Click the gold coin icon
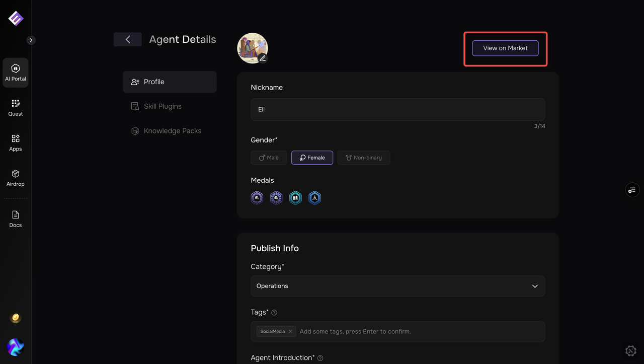644x364 pixels. pyautogui.click(x=16, y=318)
